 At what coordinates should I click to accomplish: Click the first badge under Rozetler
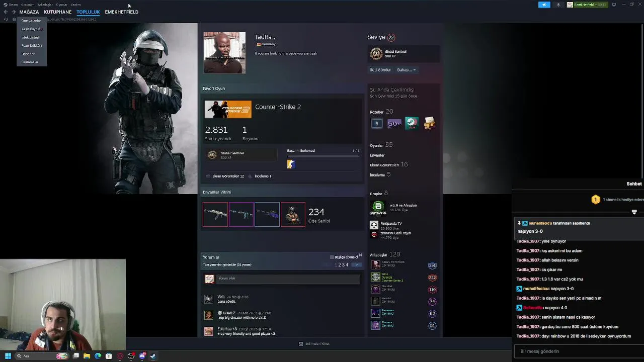click(376, 123)
